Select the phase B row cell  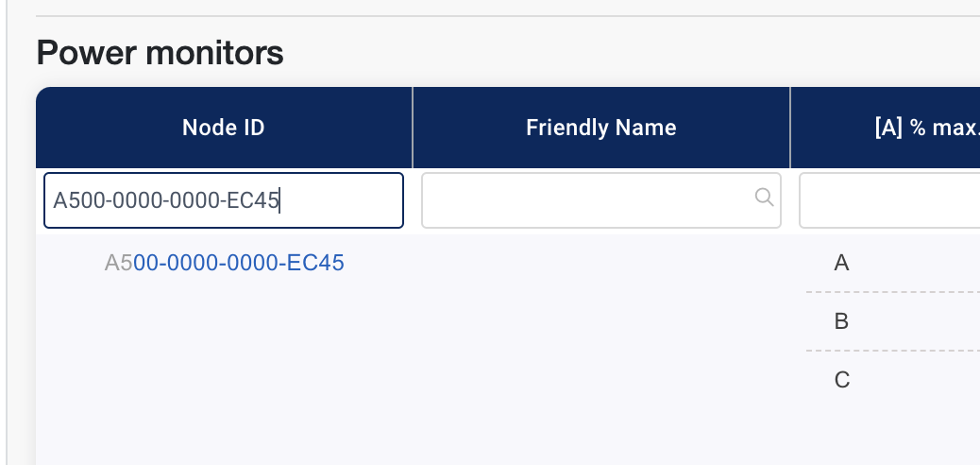[x=842, y=321]
